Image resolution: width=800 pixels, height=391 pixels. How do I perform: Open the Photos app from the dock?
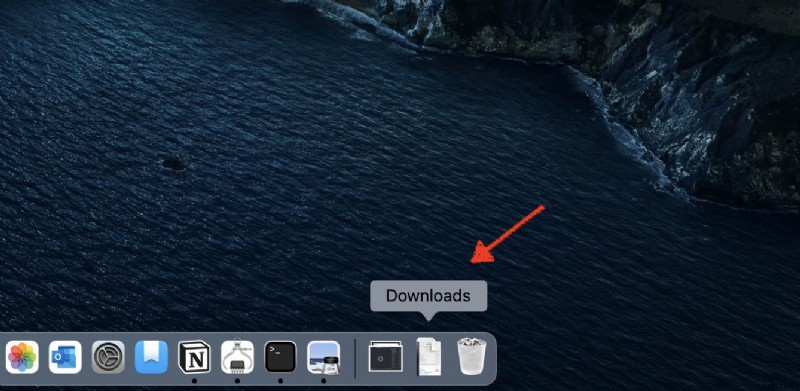click(x=22, y=357)
